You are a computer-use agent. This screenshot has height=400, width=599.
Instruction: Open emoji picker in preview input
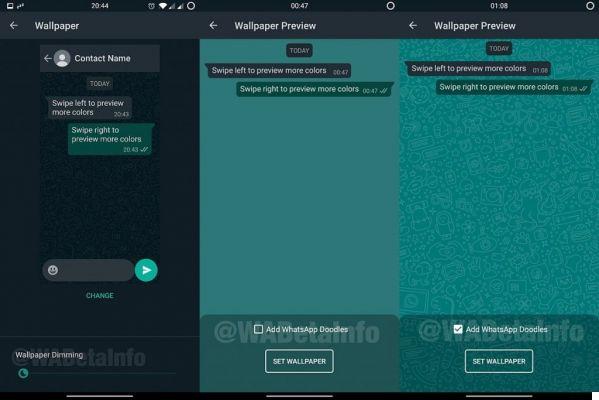pyautogui.click(x=53, y=270)
